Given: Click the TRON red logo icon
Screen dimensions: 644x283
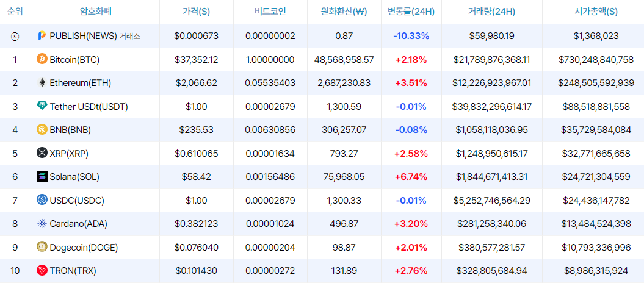Looking at the screenshot, I should (42, 271).
